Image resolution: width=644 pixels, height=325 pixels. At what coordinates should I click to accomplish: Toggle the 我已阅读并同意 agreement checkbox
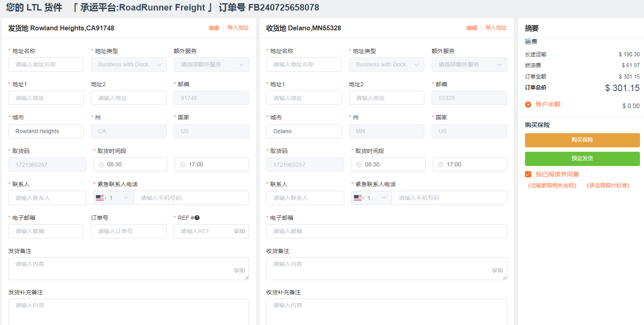click(x=528, y=174)
